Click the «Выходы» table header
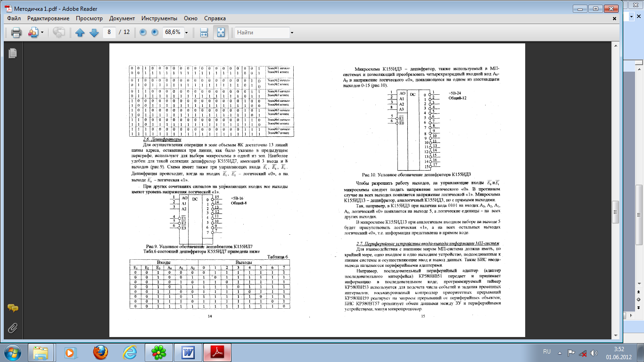Screen dimensions: 644x362 [244, 262]
